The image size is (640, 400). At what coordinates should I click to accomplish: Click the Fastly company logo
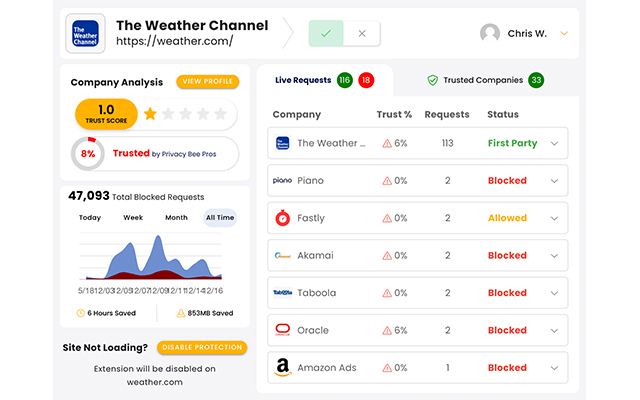point(282,218)
